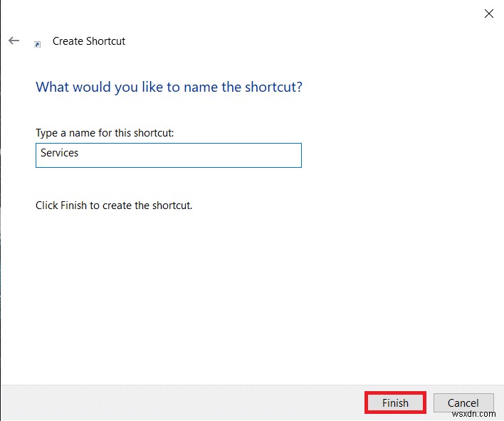Click the Click Finish instruction text
The height and width of the screenshot is (421, 504).
click(x=114, y=206)
